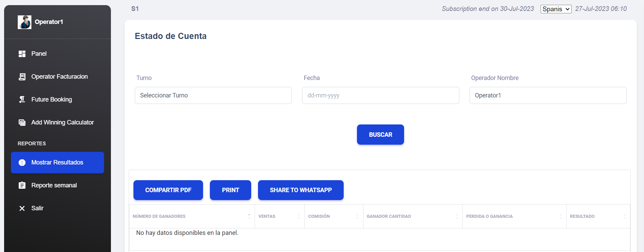Click the Future Booking icon

(22, 100)
